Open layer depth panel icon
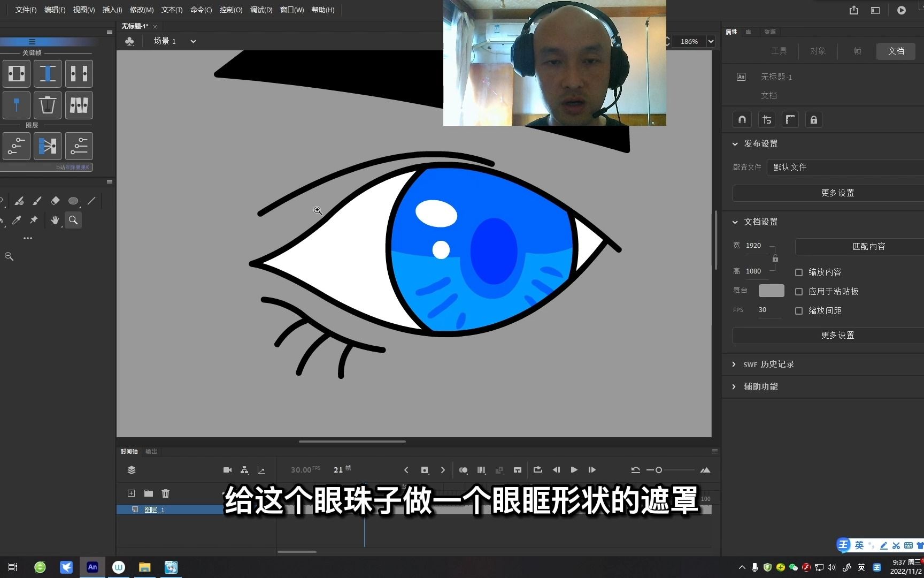This screenshot has height=578, width=924. (261, 470)
